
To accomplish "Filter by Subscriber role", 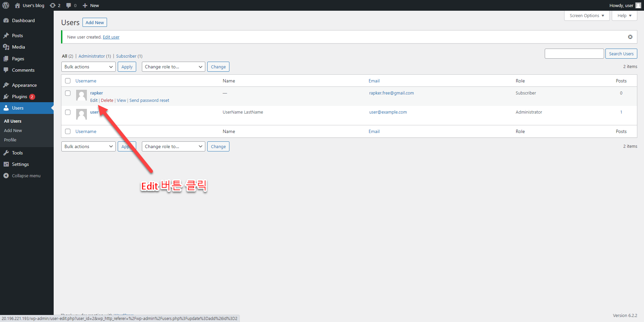I will [129, 56].
